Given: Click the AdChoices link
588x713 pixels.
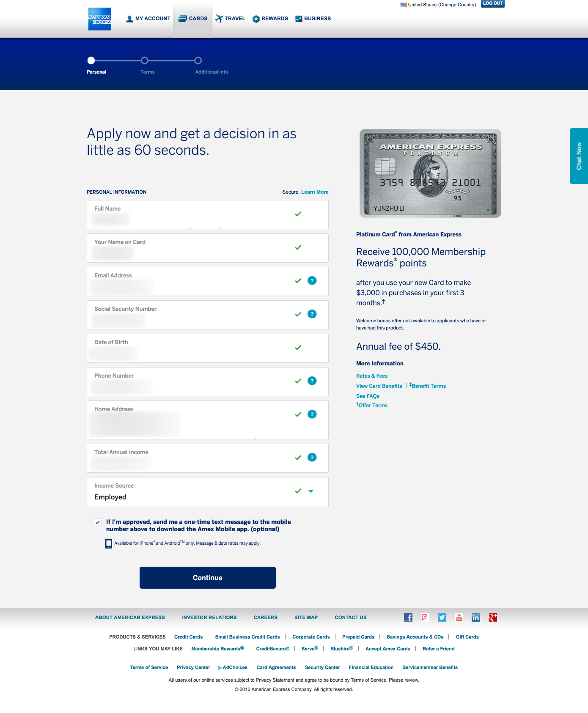Looking at the screenshot, I should pyautogui.click(x=232, y=667).
